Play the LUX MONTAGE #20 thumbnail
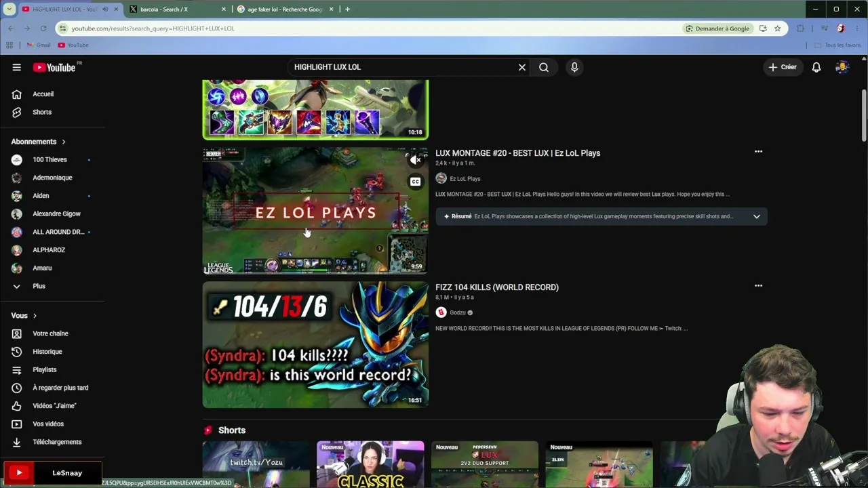This screenshot has width=868, height=488. coord(315,211)
